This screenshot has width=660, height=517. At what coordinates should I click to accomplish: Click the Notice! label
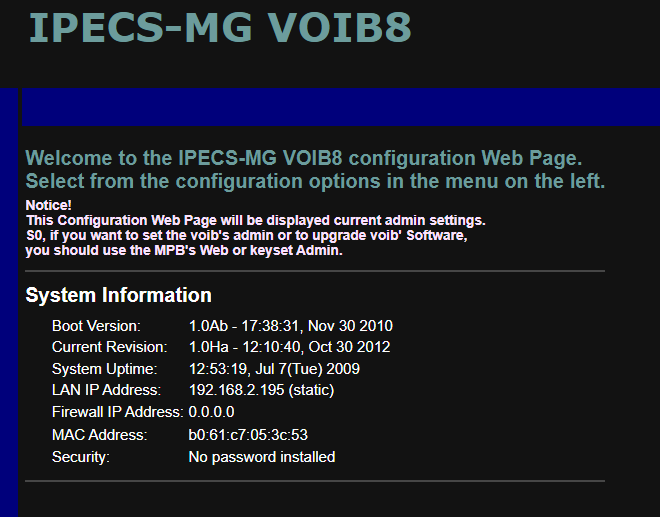tap(48, 205)
